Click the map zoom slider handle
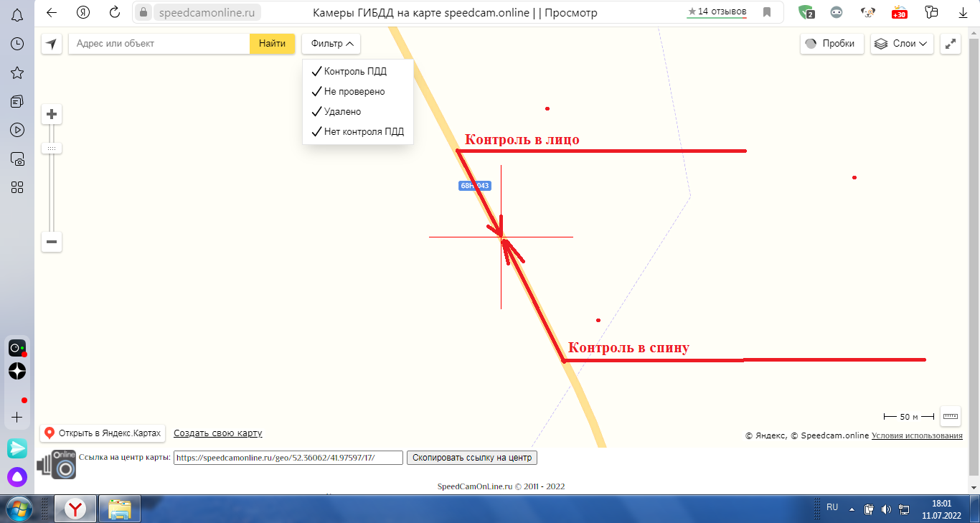 click(52, 149)
